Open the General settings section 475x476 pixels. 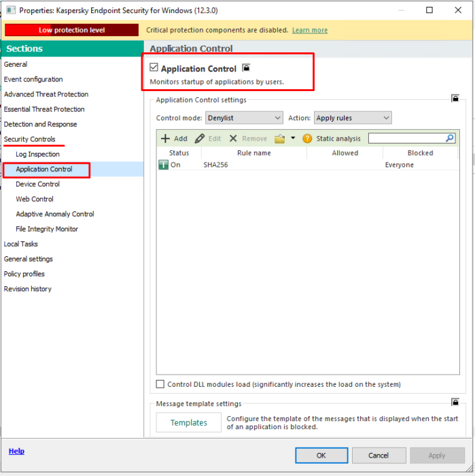[29, 259]
